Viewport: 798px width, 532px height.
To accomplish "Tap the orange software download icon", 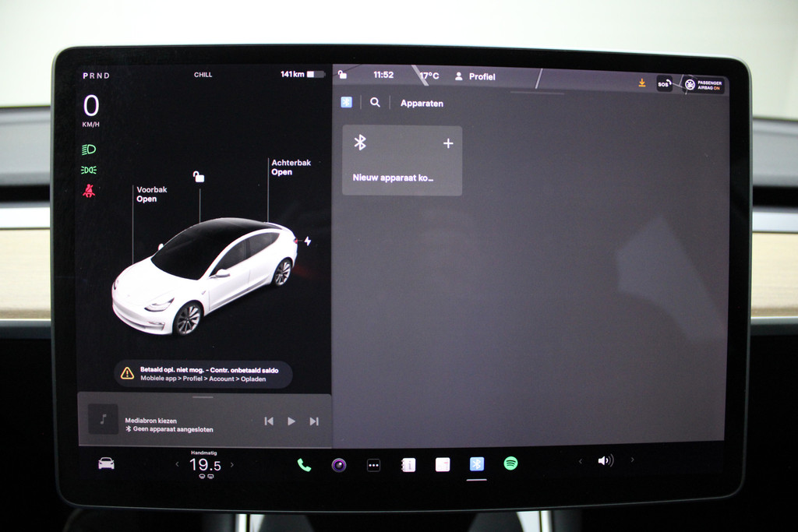I will click(642, 83).
